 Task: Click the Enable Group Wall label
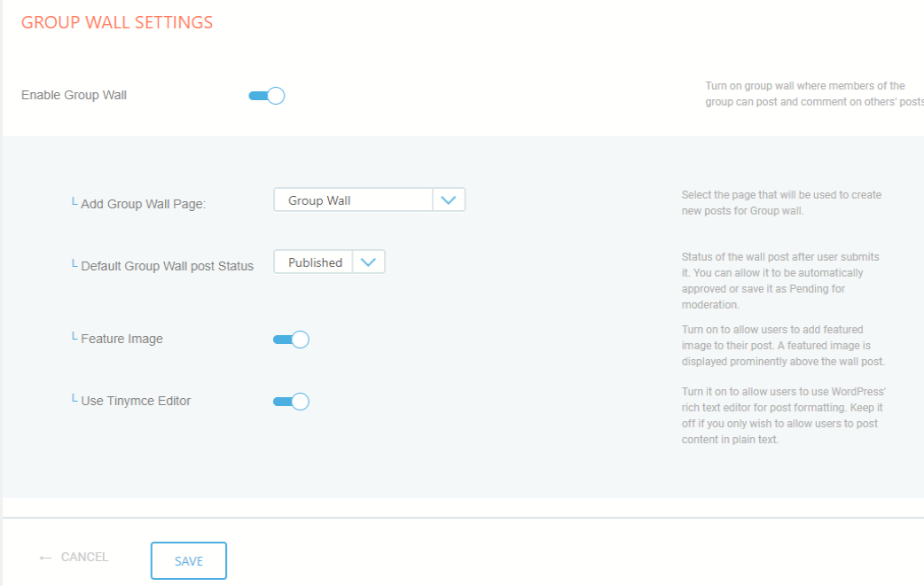point(74,95)
